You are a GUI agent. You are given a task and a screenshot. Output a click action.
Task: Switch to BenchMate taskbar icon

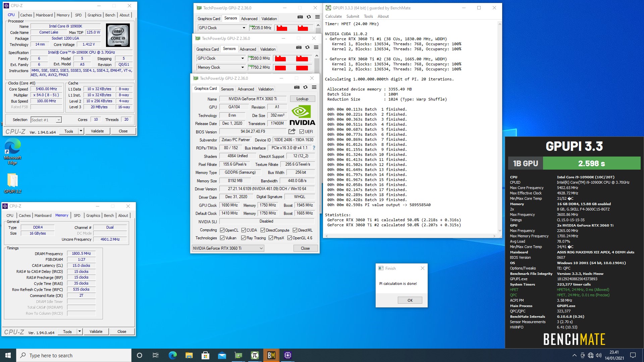click(271, 355)
